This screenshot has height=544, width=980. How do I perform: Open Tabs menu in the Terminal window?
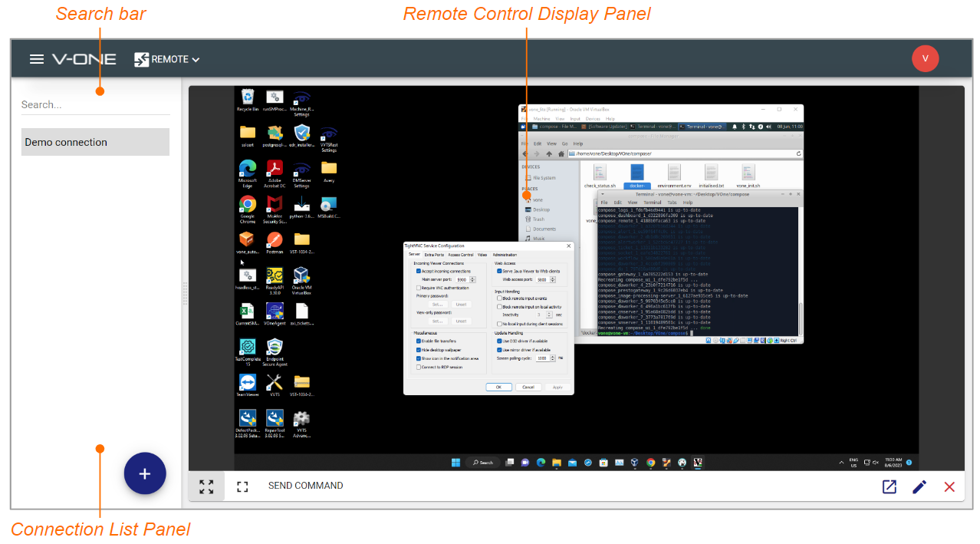click(672, 203)
